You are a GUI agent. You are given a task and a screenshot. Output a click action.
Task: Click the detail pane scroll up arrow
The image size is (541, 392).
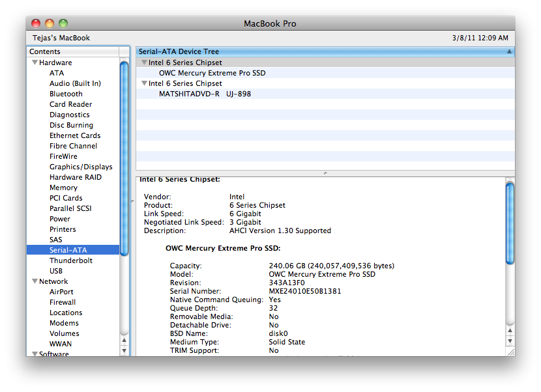(510, 330)
